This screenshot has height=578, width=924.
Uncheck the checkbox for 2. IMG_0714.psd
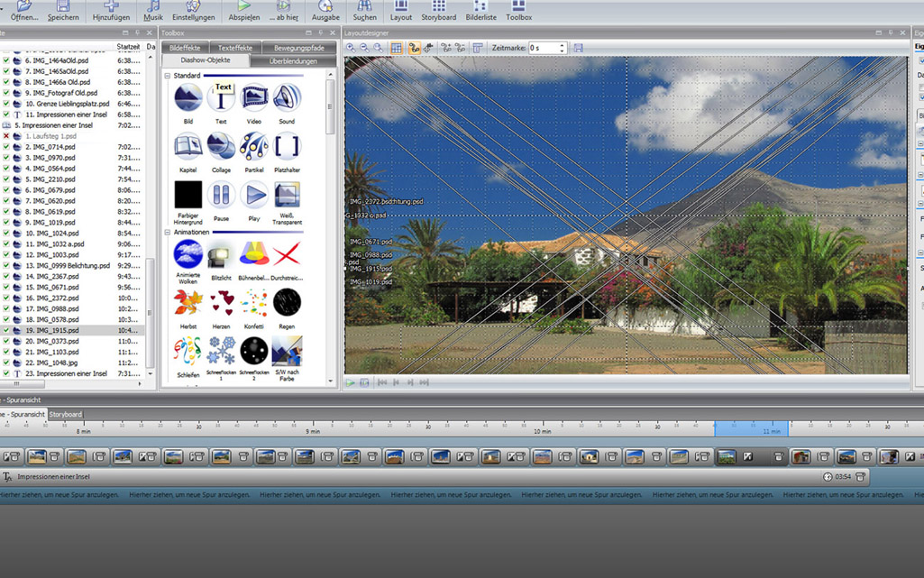coord(6,147)
